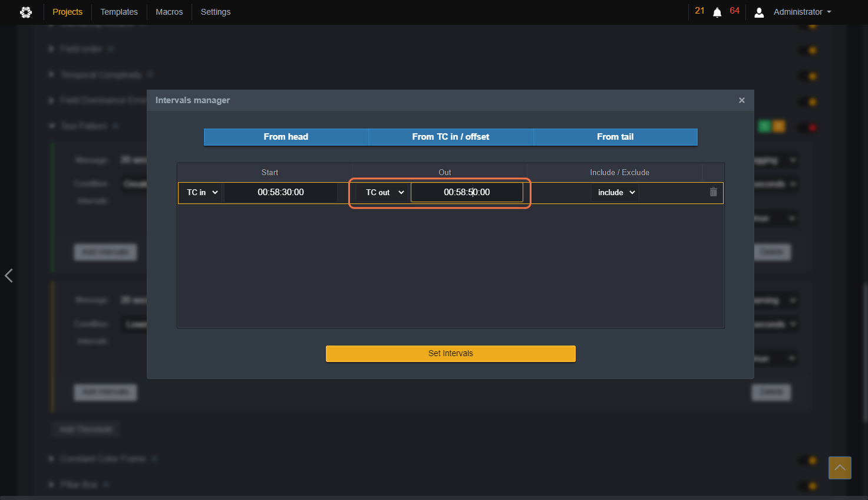The height and width of the screenshot is (500, 868).
Task: Select the From tail option
Action: [615, 137]
